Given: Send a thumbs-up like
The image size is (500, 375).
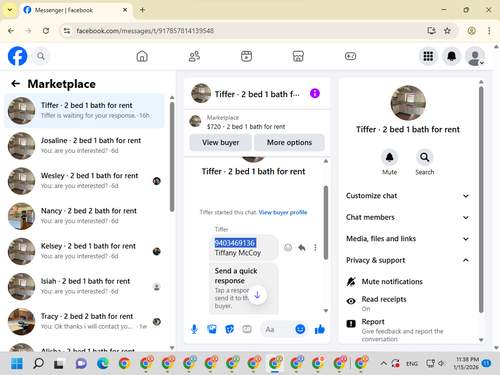Looking at the screenshot, I should click(x=320, y=329).
